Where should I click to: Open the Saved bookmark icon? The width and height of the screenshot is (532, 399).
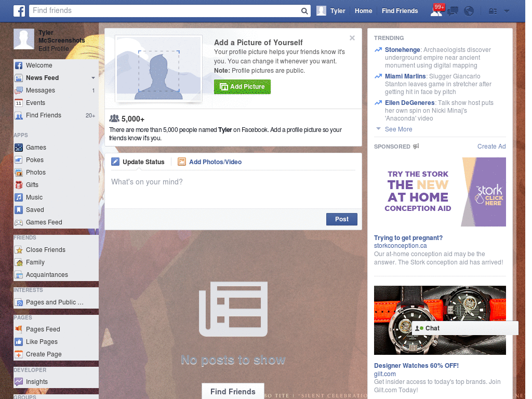(x=19, y=210)
